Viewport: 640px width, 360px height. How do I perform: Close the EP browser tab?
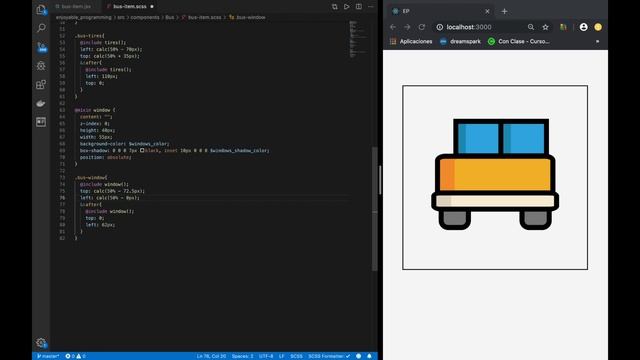[x=487, y=11]
